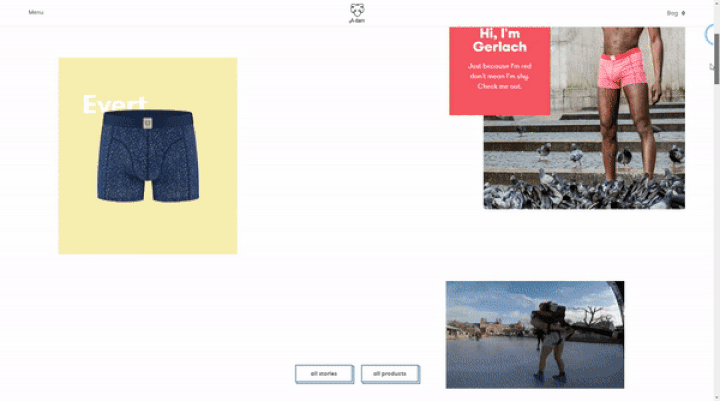Click the all products button
This screenshot has width=720, height=401.
click(390, 374)
